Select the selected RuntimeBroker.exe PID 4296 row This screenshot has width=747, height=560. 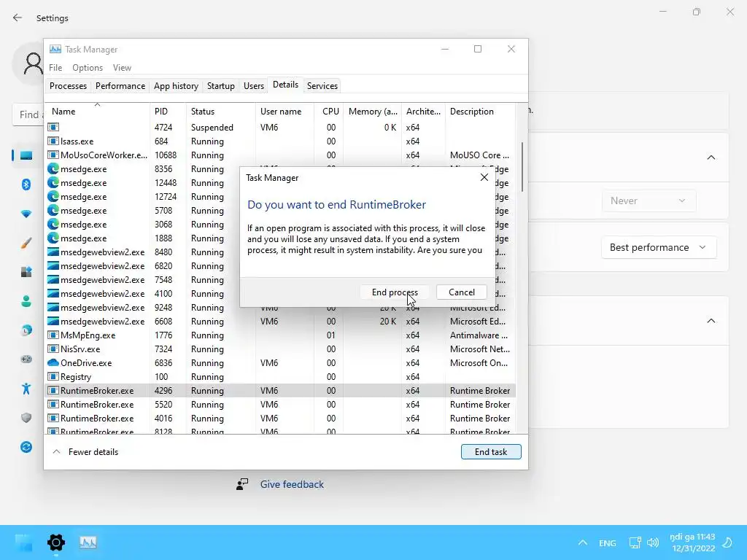tap(280, 391)
